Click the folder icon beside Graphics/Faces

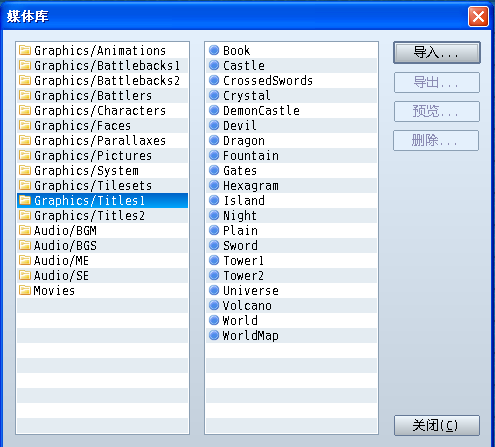pos(25,125)
